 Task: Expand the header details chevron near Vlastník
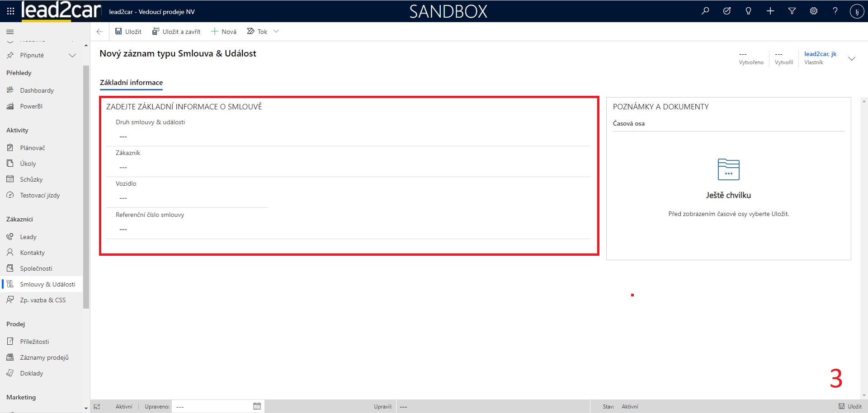[x=852, y=59]
